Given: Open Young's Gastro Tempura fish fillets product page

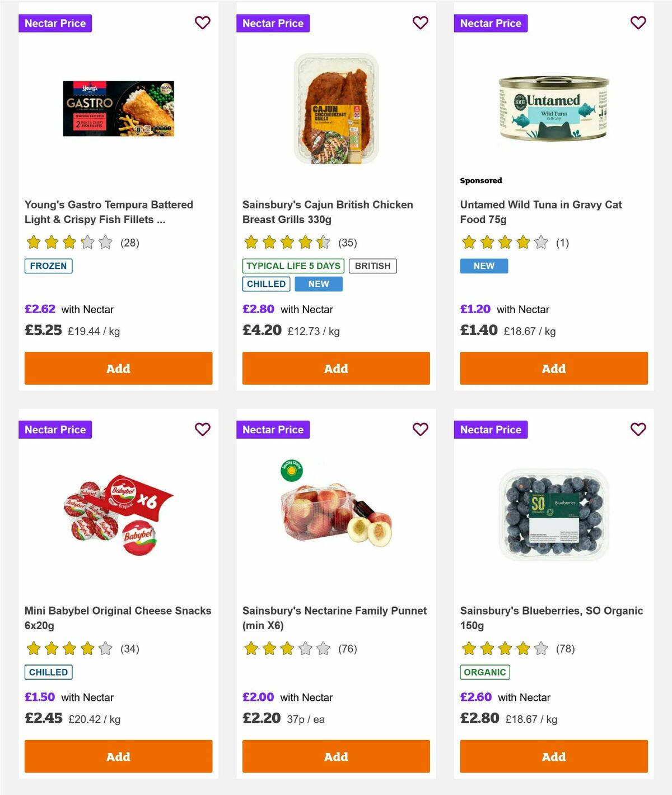Looking at the screenshot, I should click(108, 212).
